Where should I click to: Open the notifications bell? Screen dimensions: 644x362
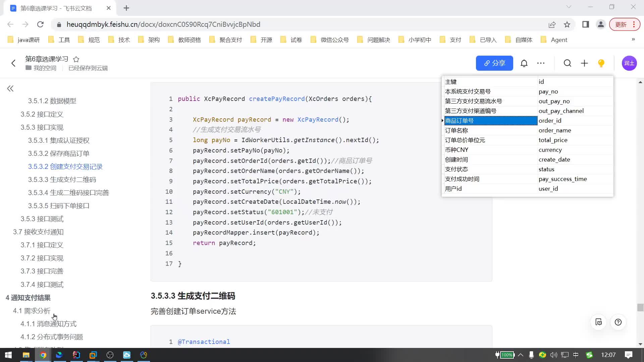click(524, 63)
